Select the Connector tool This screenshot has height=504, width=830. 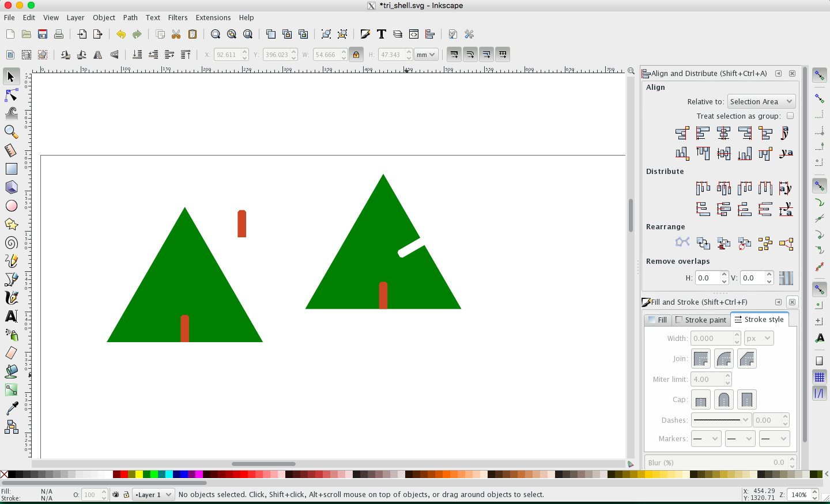(x=11, y=427)
